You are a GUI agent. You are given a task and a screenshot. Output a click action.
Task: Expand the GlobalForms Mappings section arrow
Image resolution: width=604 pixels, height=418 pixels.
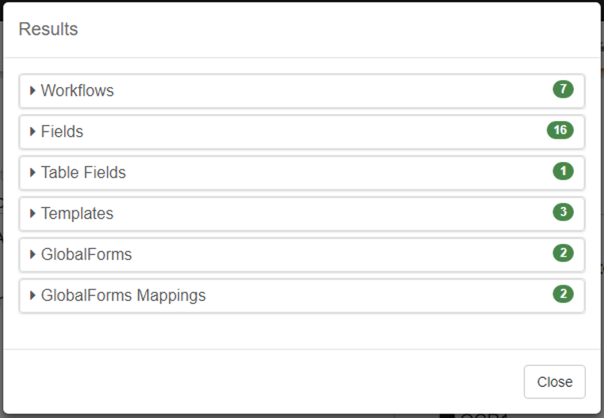pos(33,295)
